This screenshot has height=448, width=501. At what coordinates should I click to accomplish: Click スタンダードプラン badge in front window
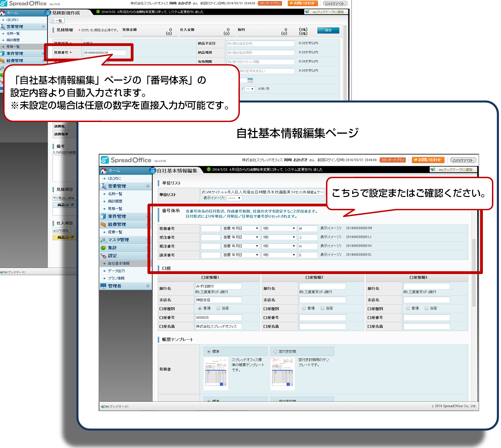[393, 160]
